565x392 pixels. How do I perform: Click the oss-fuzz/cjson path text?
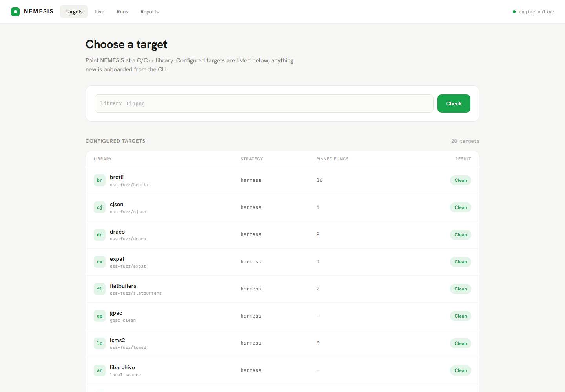tap(128, 212)
